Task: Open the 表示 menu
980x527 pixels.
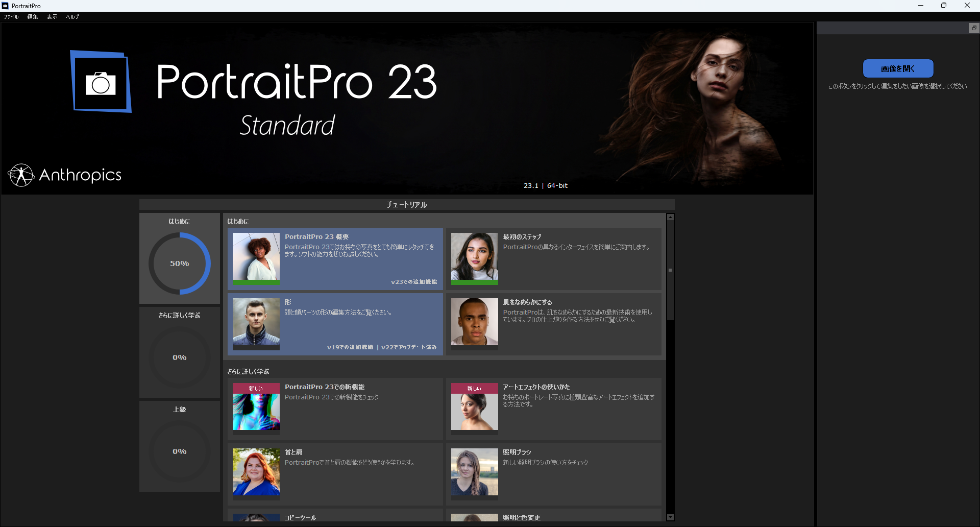Action: [52, 17]
